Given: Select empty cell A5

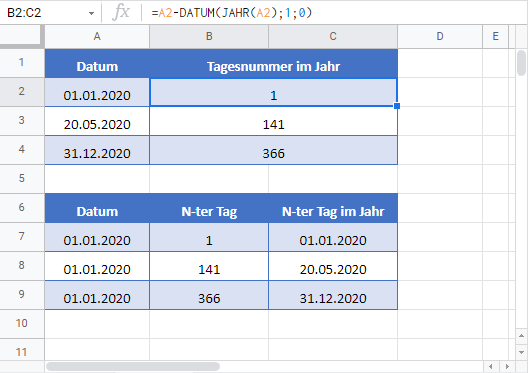Looking at the screenshot, I should tap(97, 179).
